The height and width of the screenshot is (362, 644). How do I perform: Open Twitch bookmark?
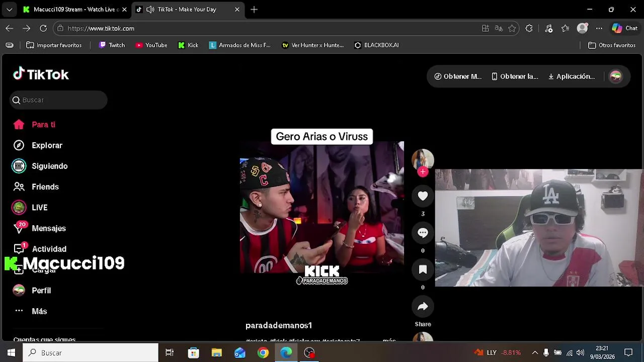(x=112, y=45)
